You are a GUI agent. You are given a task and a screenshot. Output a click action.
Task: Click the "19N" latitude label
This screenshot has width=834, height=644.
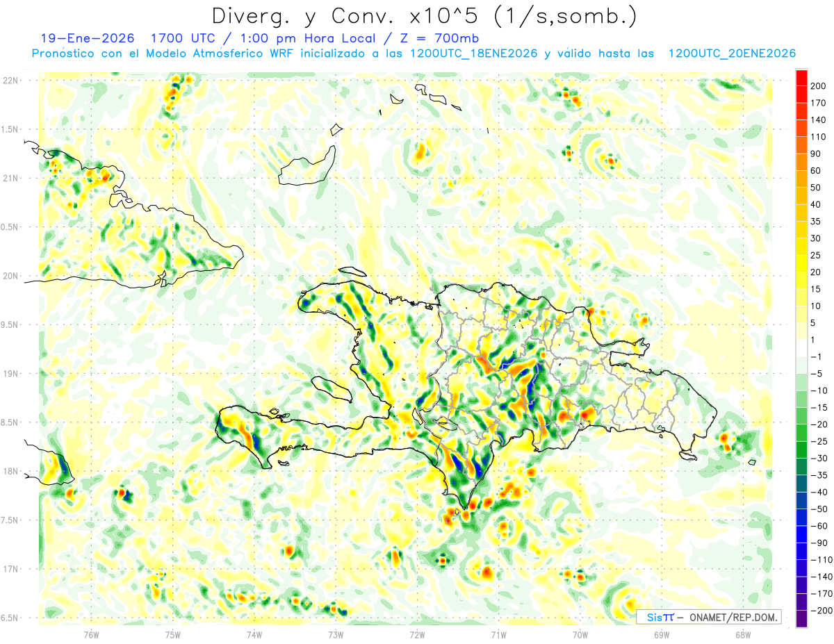click(x=10, y=374)
